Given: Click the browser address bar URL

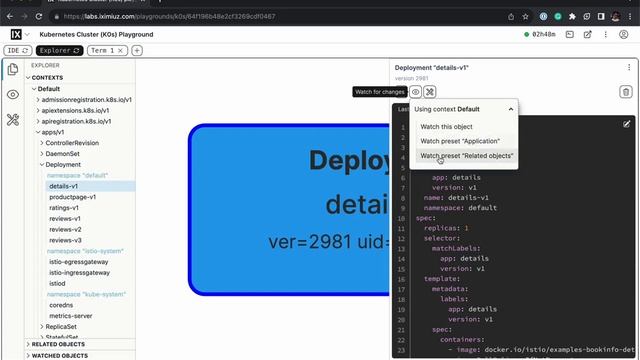Looking at the screenshot, I should (x=169, y=16).
